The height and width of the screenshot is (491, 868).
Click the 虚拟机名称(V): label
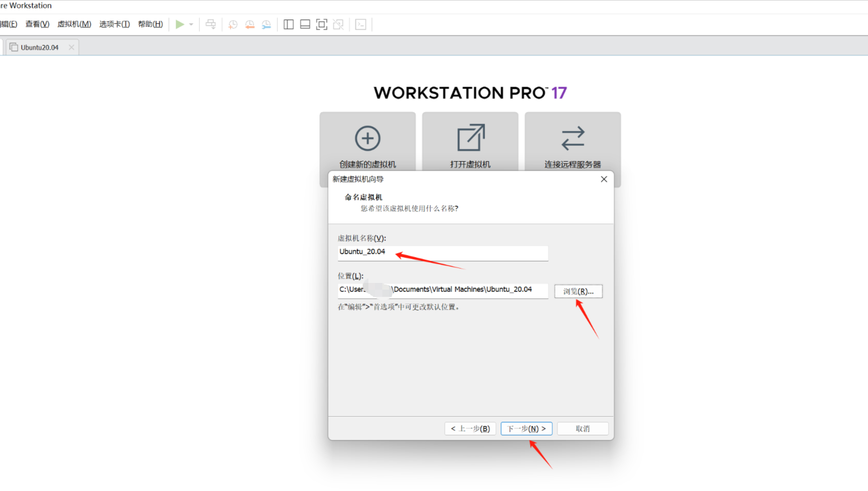[362, 238]
